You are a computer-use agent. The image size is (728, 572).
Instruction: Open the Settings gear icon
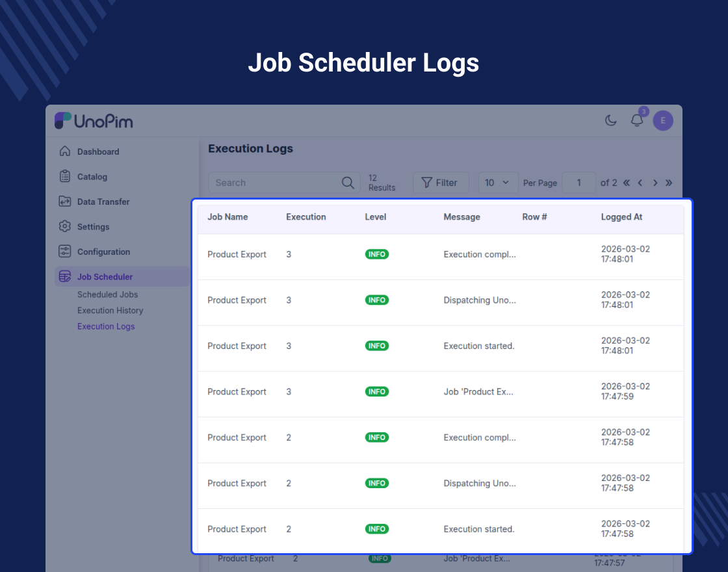(64, 227)
